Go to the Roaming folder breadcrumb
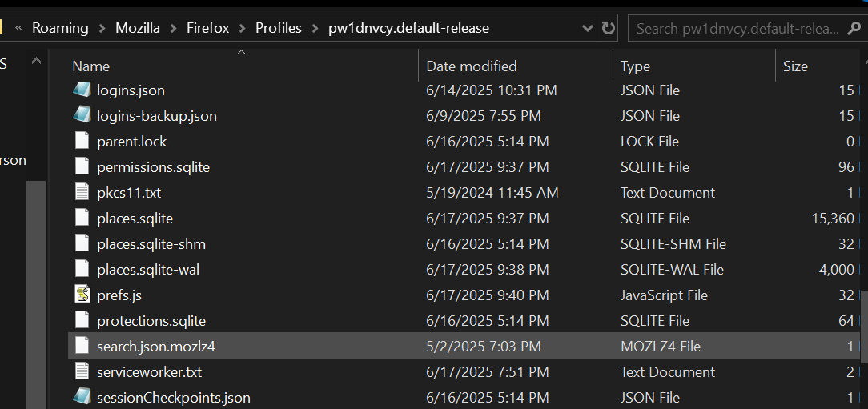This screenshot has height=409, width=868. [60, 28]
